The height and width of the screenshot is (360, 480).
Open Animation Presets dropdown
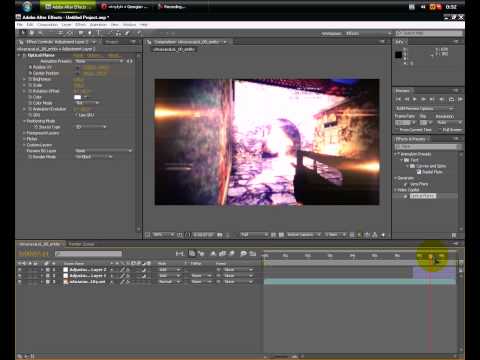tap(98, 61)
